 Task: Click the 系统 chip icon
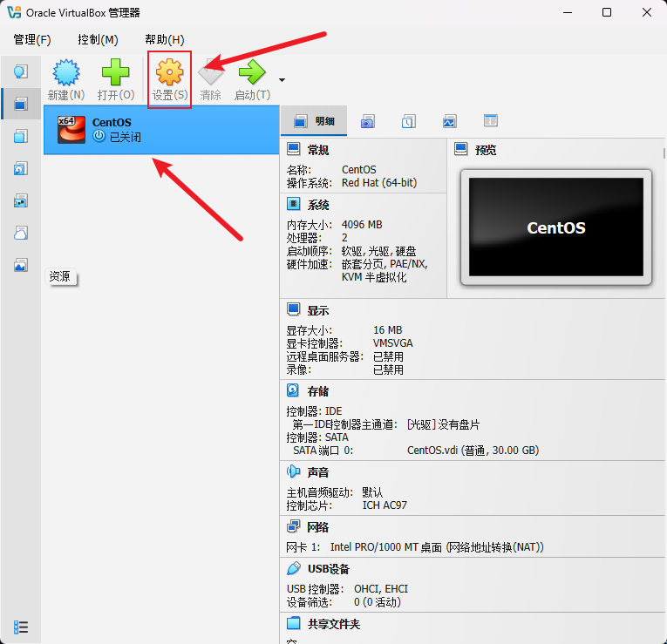(x=294, y=204)
